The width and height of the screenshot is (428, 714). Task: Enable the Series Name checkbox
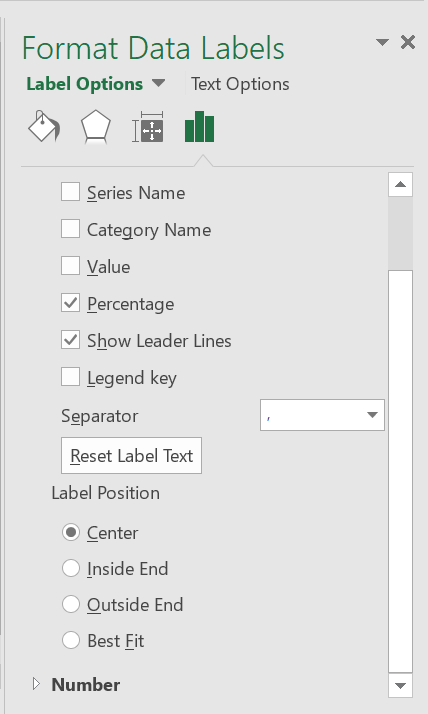point(71,192)
